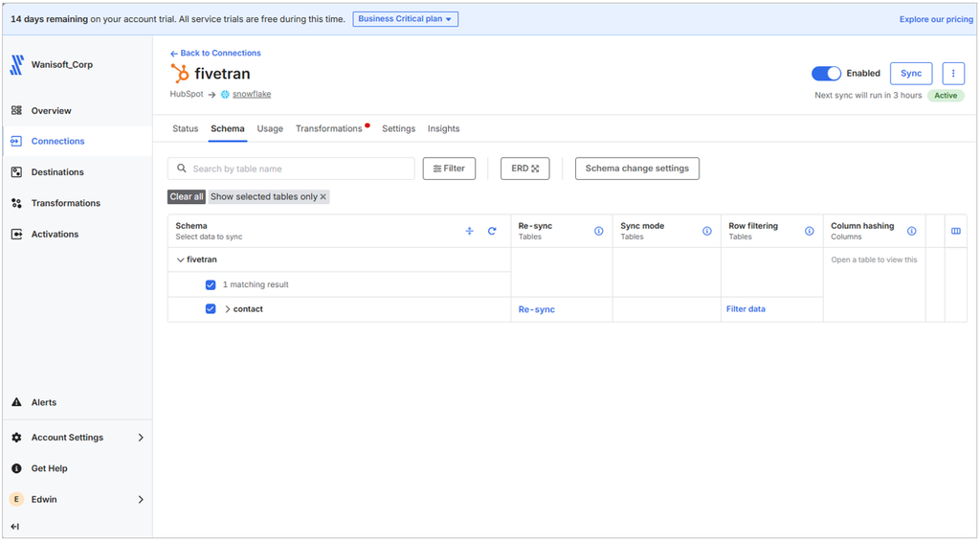The image size is (980, 541).
Task: Click the 'Open a table to view this' text
Action: coord(874,259)
